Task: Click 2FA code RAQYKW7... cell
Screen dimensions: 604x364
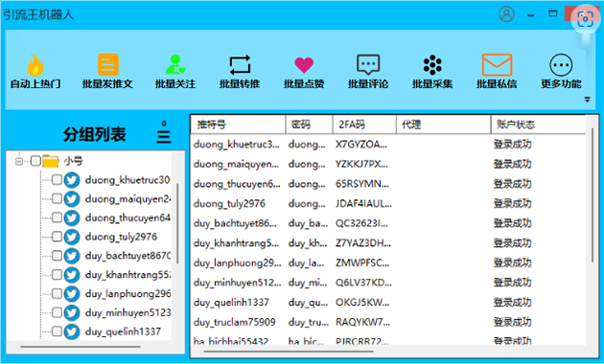Action: (x=362, y=322)
